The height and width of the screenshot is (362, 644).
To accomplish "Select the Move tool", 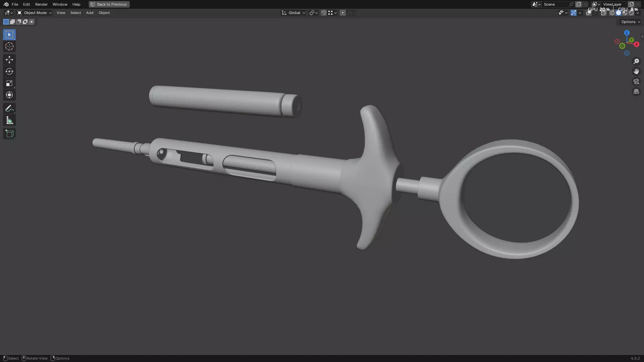I will pos(9,60).
